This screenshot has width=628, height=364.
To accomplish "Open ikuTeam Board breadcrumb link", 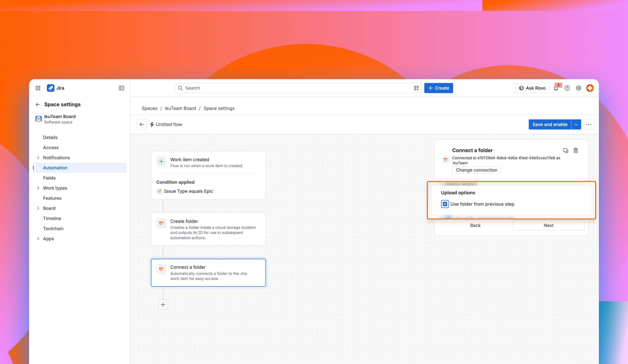I will [x=180, y=108].
